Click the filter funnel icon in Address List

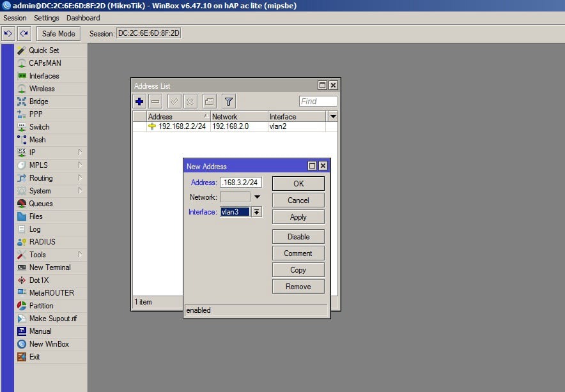[229, 101]
